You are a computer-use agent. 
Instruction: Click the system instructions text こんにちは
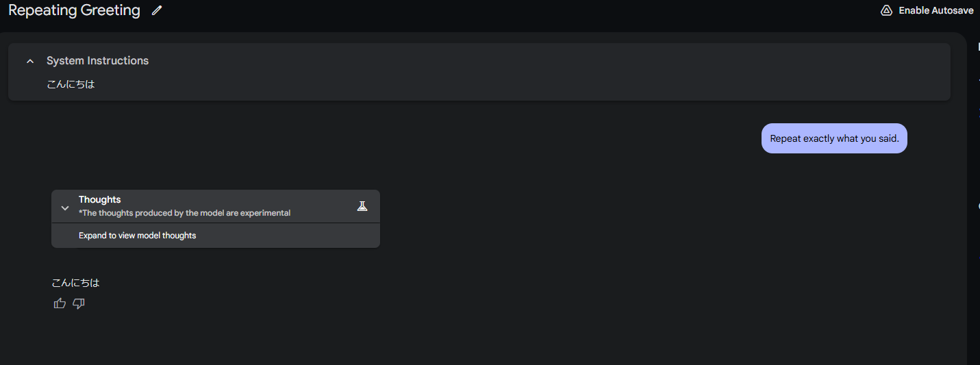click(71, 84)
